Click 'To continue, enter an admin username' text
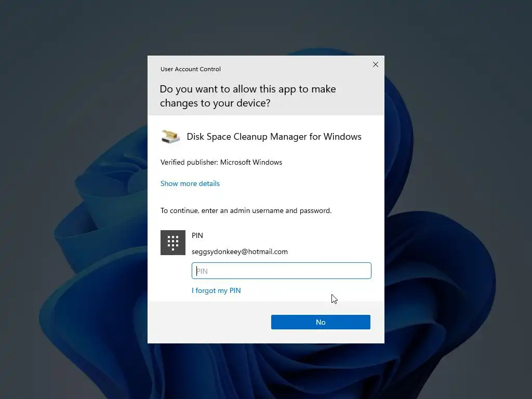The width and height of the screenshot is (532, 399). coord(246,210)
